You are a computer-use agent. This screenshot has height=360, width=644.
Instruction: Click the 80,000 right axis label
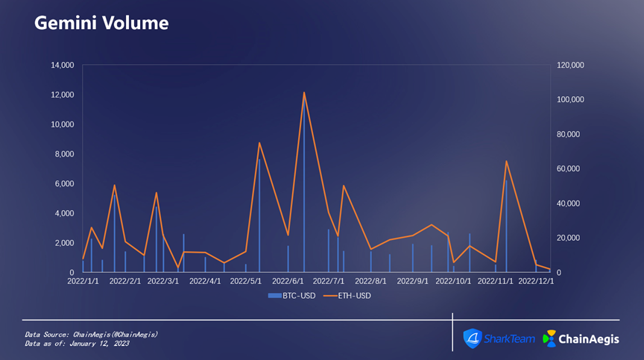tap(569, 134)
